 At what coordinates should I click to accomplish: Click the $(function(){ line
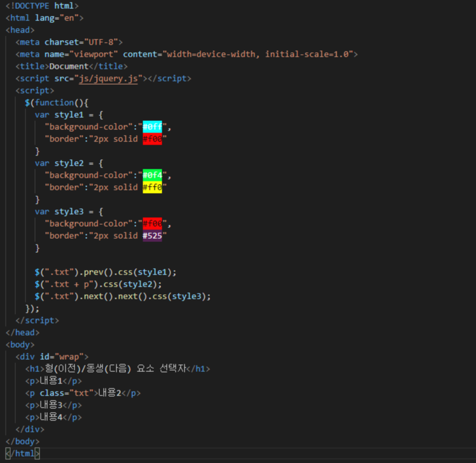click(57, 103)
